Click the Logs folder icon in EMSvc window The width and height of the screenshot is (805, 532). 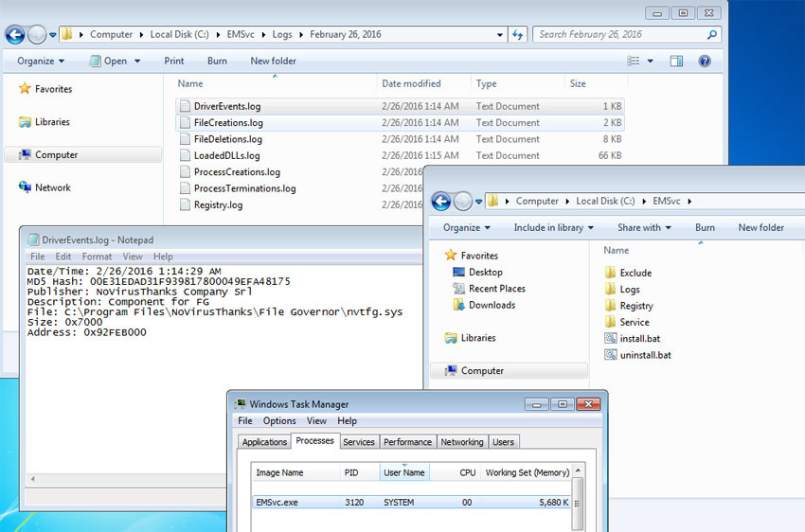tap(610, 289)
